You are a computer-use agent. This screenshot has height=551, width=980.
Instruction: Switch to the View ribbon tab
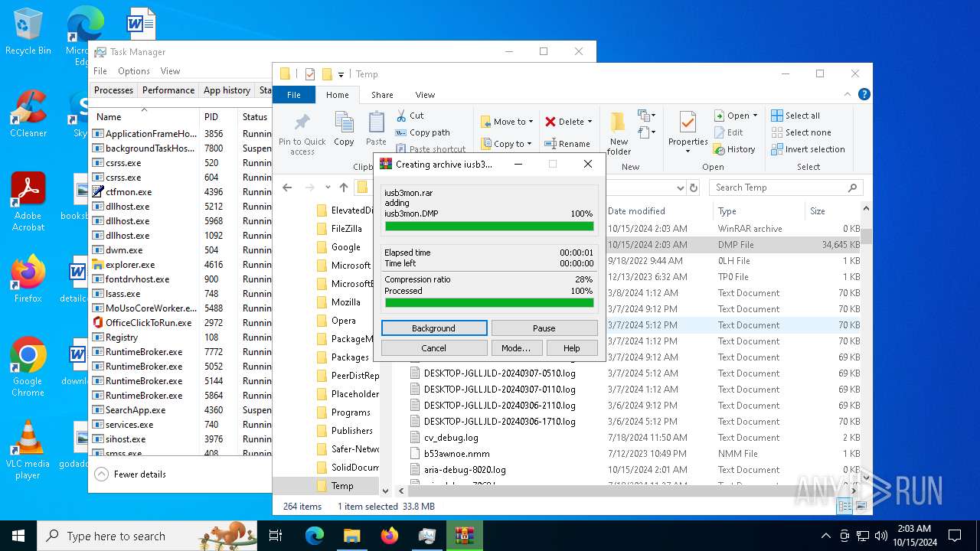click(425, 95)
